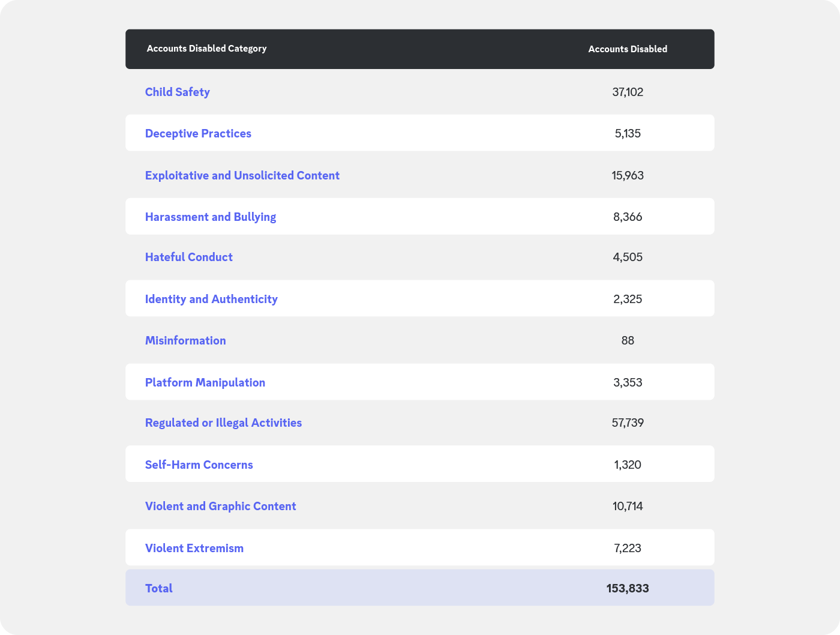Click the Accounts Disabled Category column header
Viewport: 840px width, 635px height.
coord(206,49)
